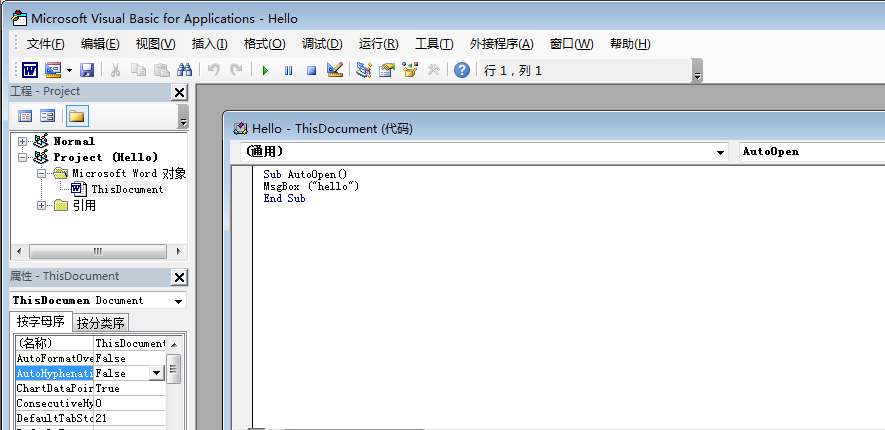Click the Paste clipboard icon
This screenshot has width=885, height=430.
click(162, 71)
